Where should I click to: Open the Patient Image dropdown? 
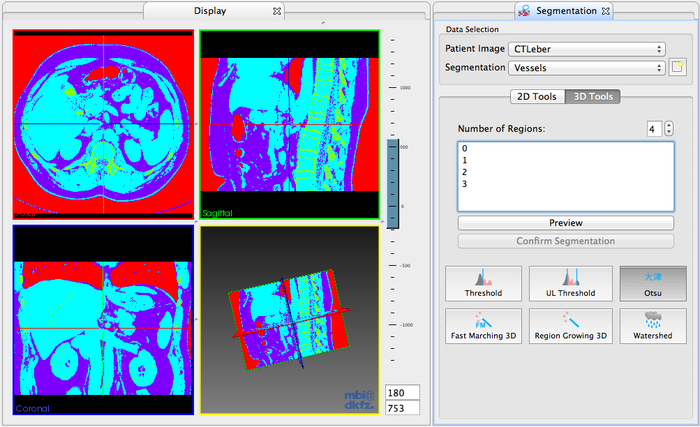586,48
